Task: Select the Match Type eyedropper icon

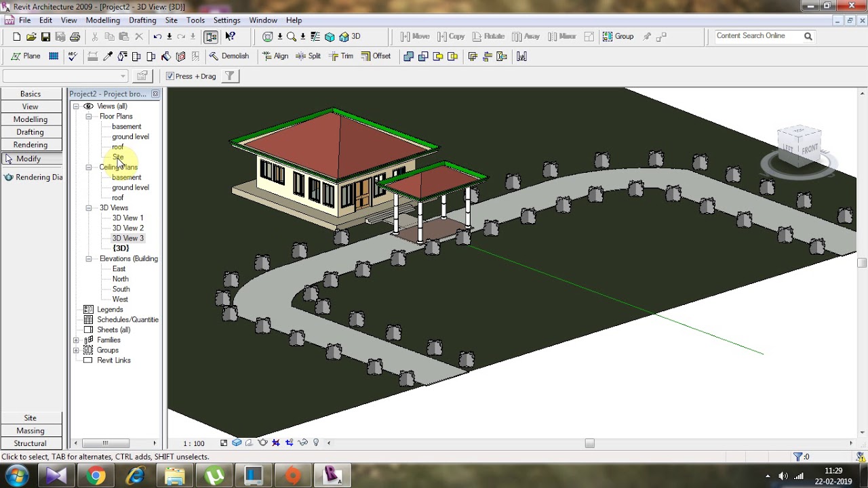Action: pos(108,56)
